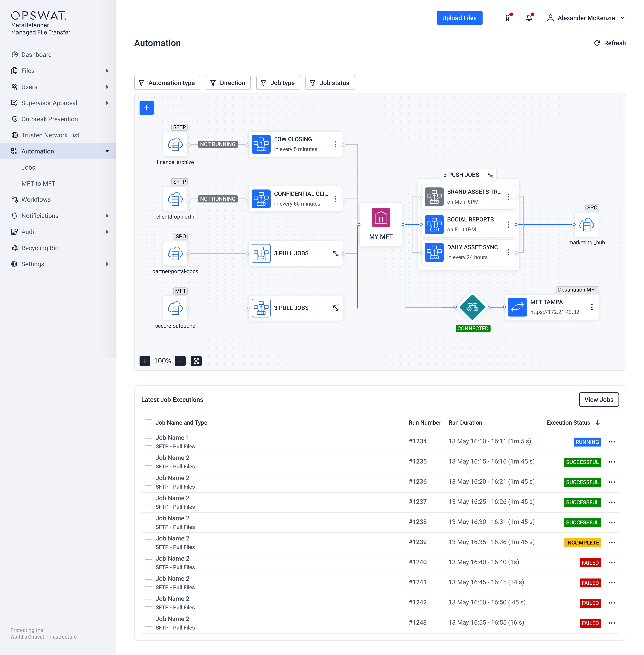Click the finance_archive SFTP storage icon
Image resolution: width=644 pixels, height=655 pixels.
tap(175, 145)
